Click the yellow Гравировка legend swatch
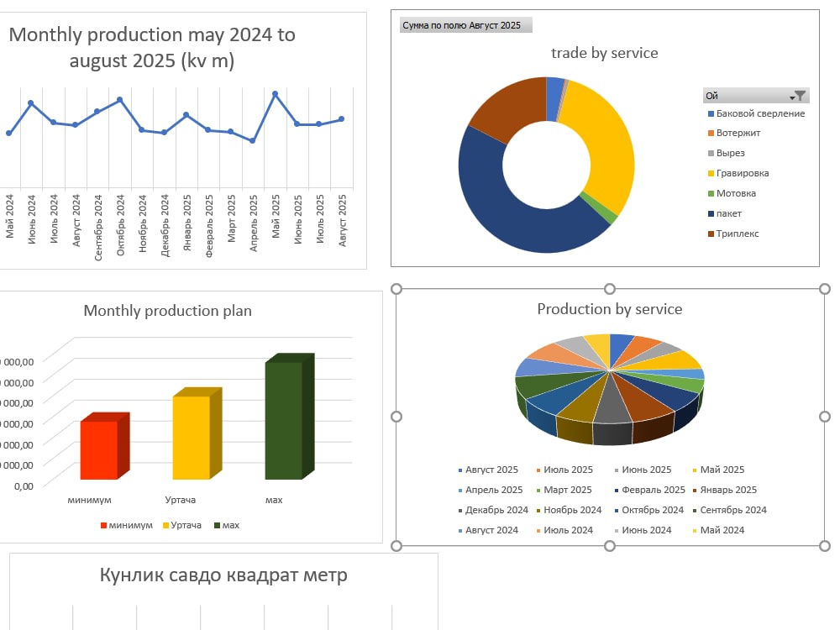Viewport: 840px width, 630px height. [x=711, y=174]
